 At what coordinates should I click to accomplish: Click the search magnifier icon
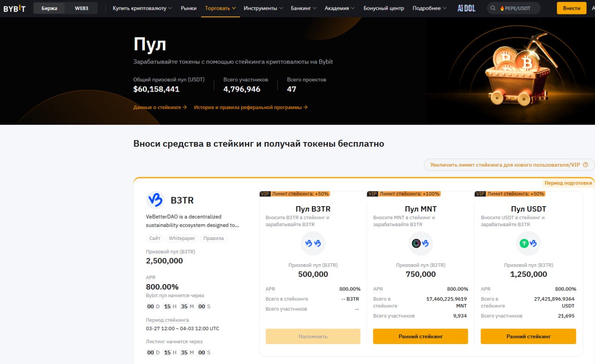click(x=493, y=8)
